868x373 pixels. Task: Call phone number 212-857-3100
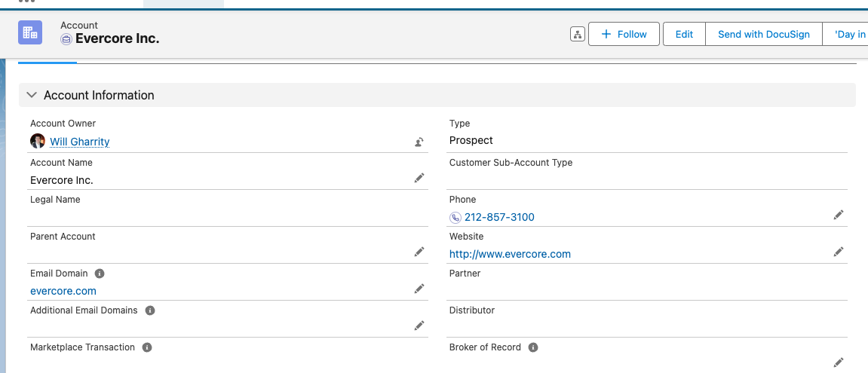click(x=499, y=217)
